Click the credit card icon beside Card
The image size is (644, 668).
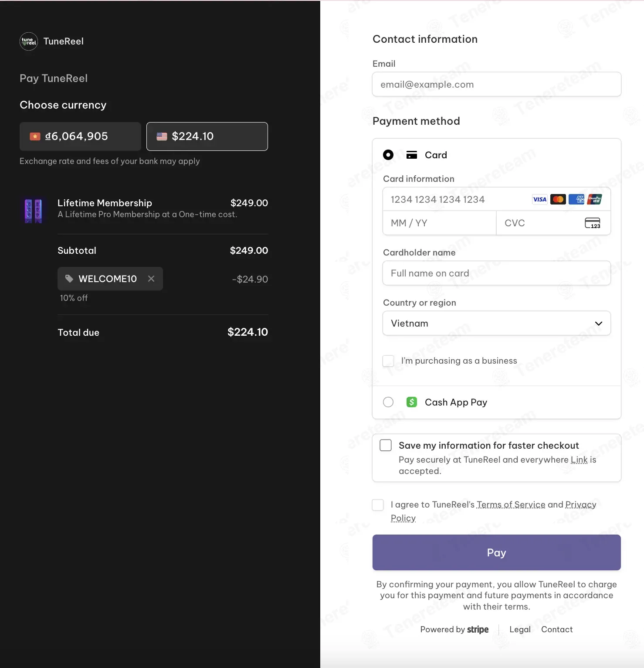point(411,155)
